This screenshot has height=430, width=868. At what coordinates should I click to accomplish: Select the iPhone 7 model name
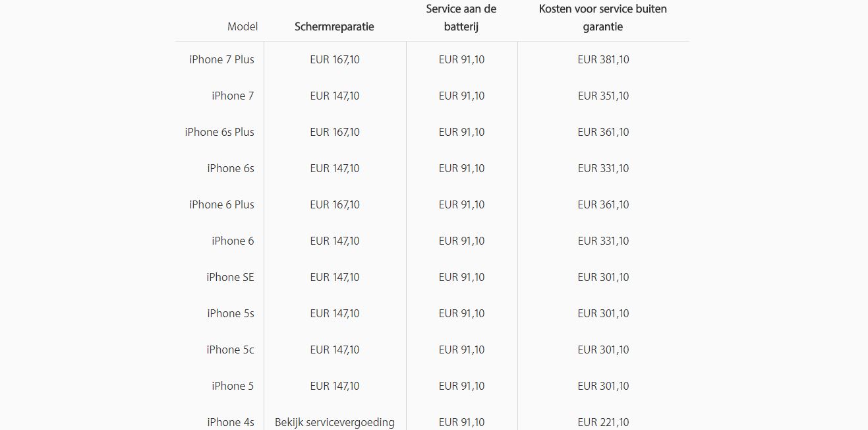point(233,96)
